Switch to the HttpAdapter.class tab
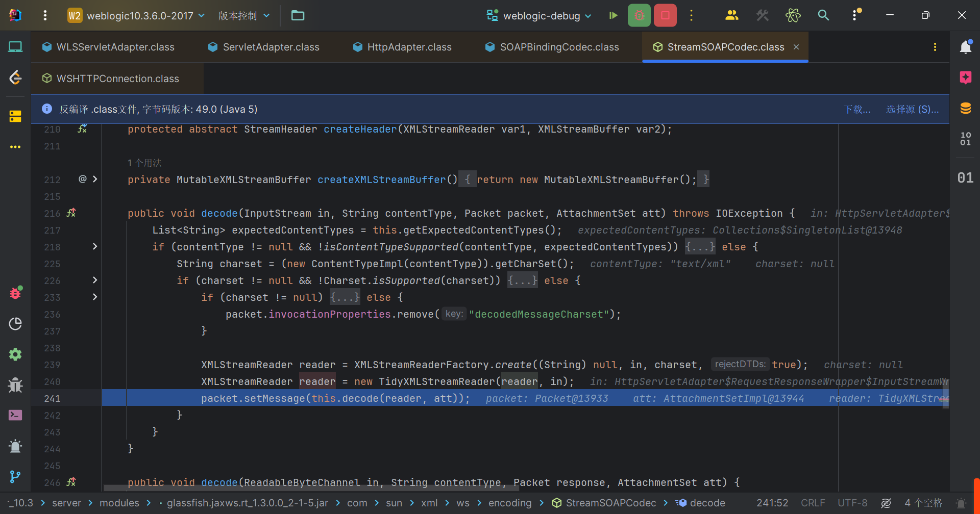The width and height of the screenshot is (980, 514). pos(402,47)
